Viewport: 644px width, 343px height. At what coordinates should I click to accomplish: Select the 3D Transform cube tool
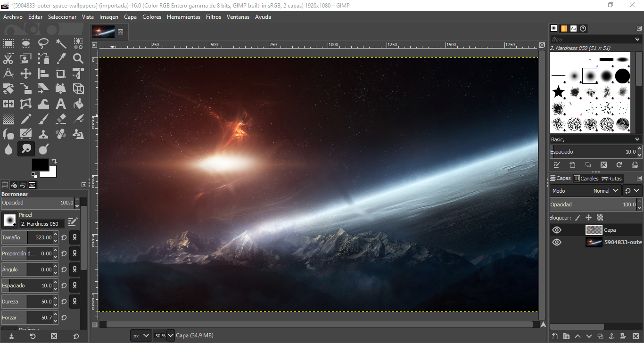(78, 89)
